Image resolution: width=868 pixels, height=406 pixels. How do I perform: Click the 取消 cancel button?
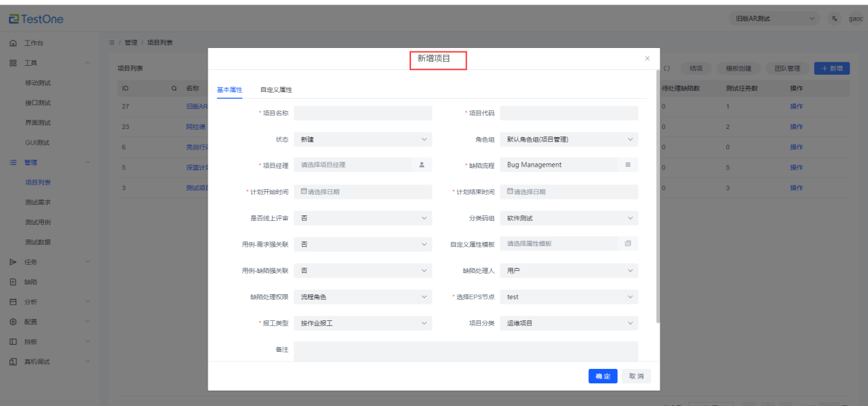[636, 377]
